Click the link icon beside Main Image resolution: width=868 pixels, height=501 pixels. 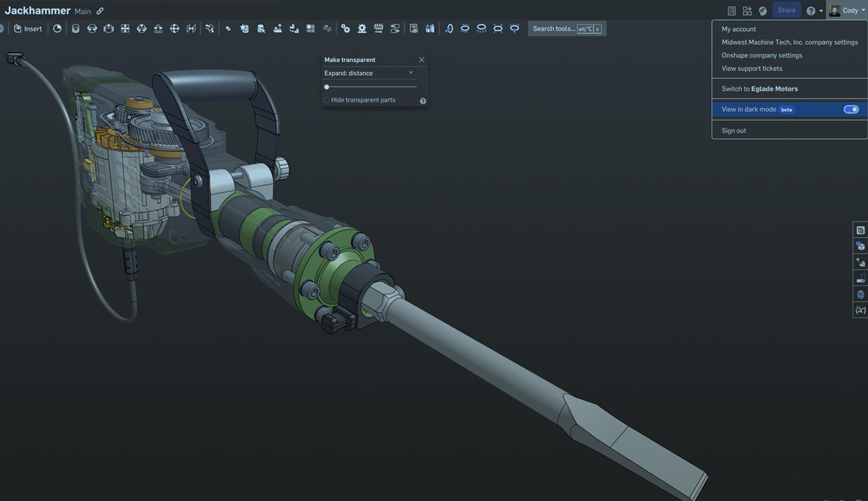[x=100, y=11]
